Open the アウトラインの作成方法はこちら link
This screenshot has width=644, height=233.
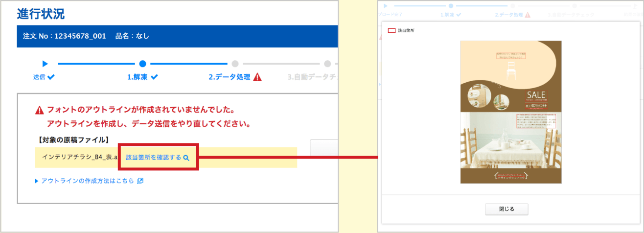tap(87, 181)
